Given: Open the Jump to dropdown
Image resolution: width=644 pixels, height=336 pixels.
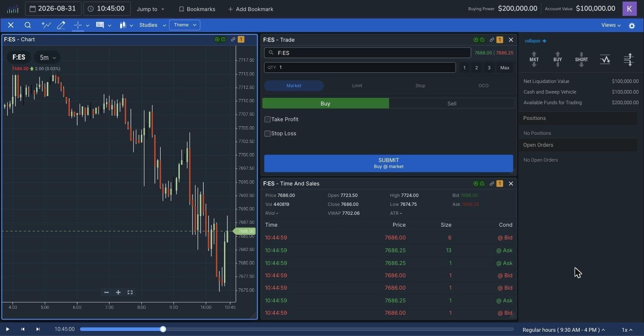Looking at the screenshot, I should (x=150, y=9).
